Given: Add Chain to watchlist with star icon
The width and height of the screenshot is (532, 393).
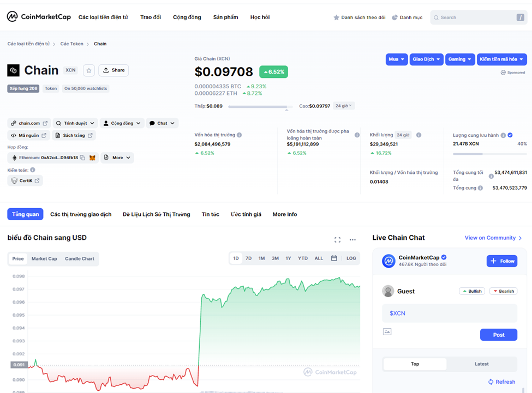Looking at the screenshot, I should coord(89,70).
